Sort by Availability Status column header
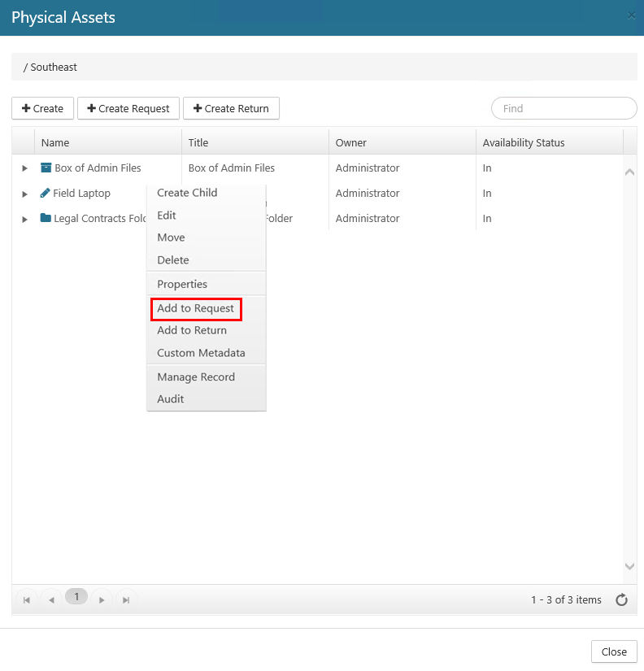This screenshot has height=671, width=644. [x=524, y=142]
